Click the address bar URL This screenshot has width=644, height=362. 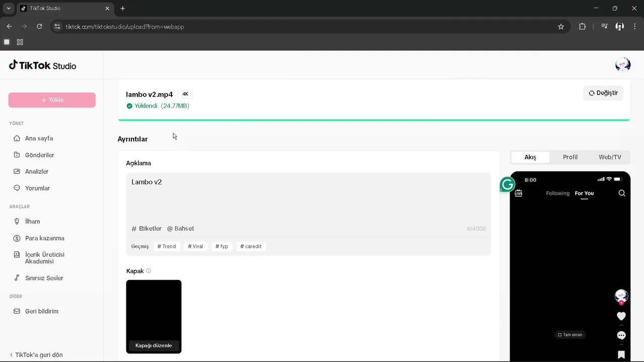125,27
